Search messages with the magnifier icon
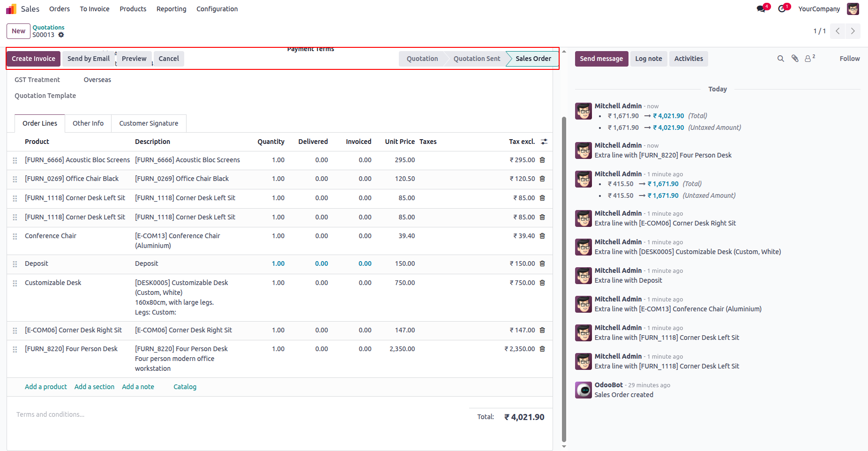The width and height of the screenshot is (868, 451). click(x=780, y=59)
